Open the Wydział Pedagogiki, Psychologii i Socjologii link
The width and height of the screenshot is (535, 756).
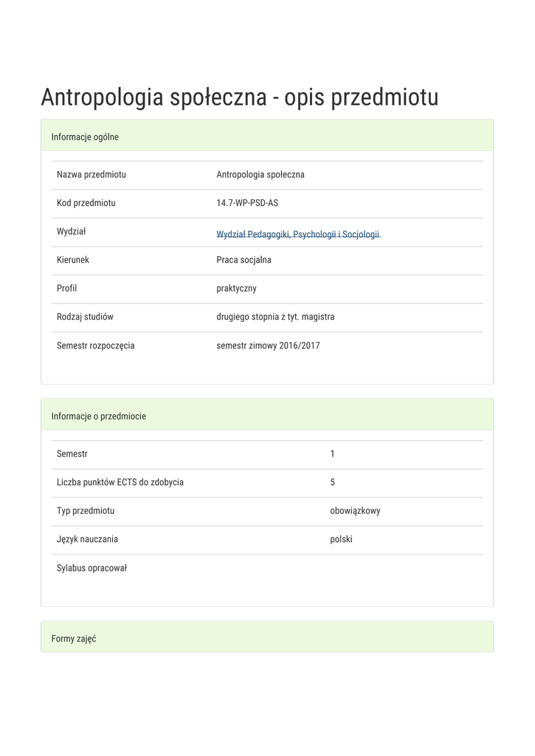click(298, 234)
